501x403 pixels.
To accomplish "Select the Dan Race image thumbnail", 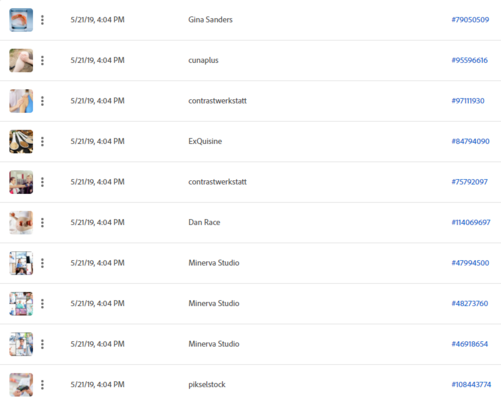I will point(21,223).
